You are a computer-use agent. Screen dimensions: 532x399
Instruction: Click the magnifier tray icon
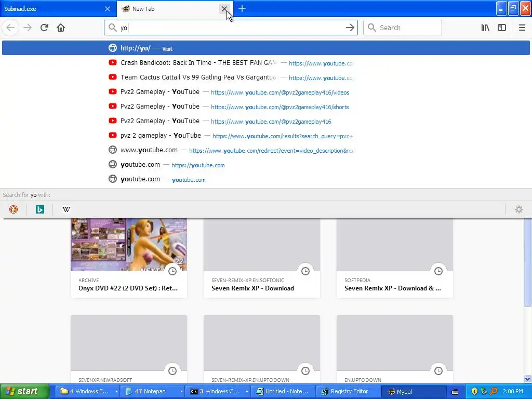[494, 392]
